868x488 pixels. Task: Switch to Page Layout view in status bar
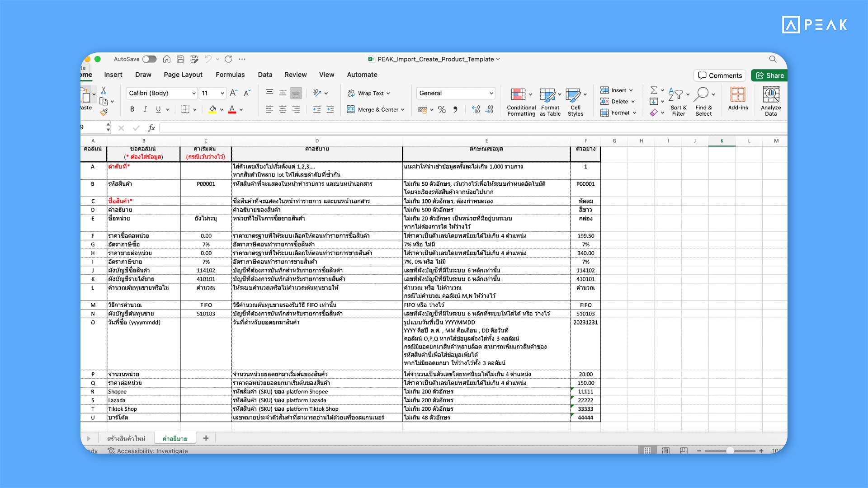(665, 450)
